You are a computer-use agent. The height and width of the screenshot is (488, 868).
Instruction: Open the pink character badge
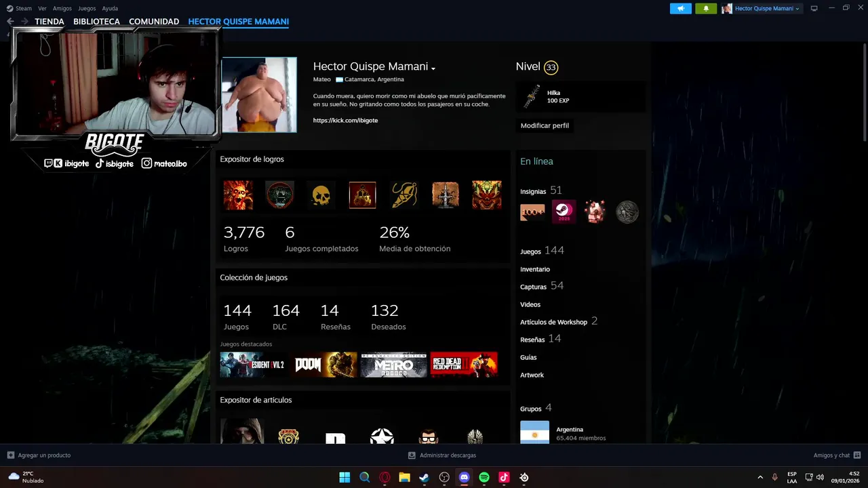pos(595,212)
